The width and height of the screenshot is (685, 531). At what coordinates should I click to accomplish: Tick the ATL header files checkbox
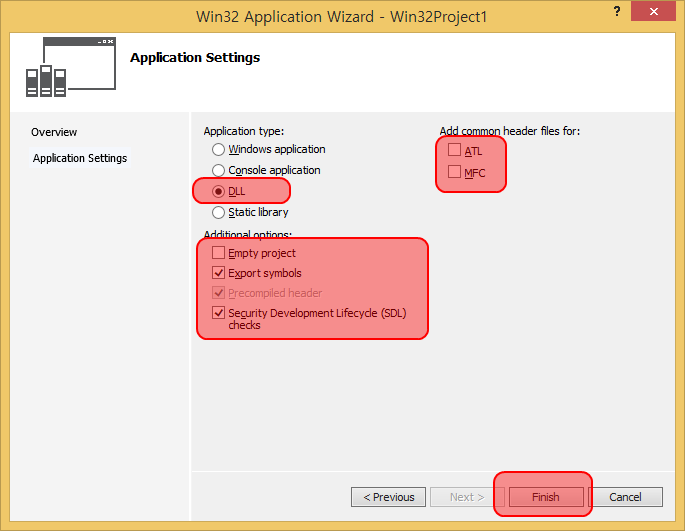454,151
